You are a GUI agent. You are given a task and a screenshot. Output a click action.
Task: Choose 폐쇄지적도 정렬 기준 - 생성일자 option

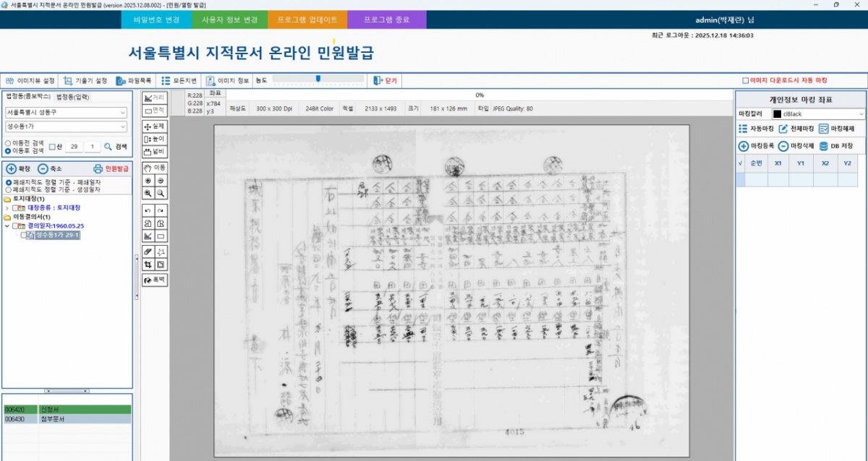pos(9,190)
